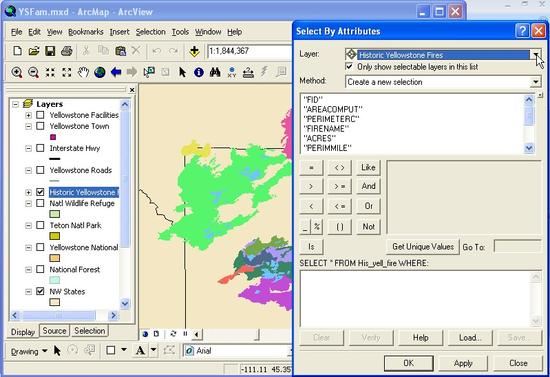The image size is (550, 377).
Task: Click the Add Data yellow plus icon
Action: click(x=194, y=51)
